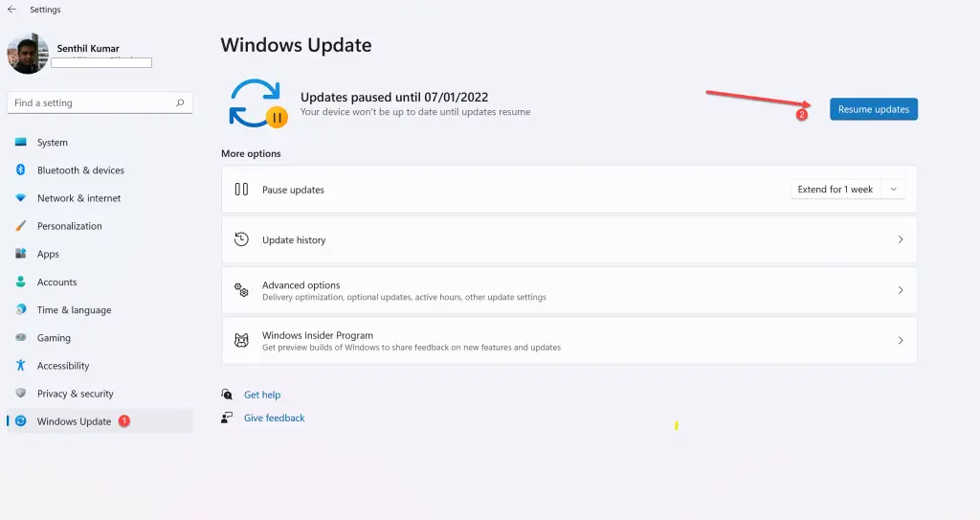This screenshot has height=520, width=980.
Task: Click the large paused update status icon
Action: point(257,103)
